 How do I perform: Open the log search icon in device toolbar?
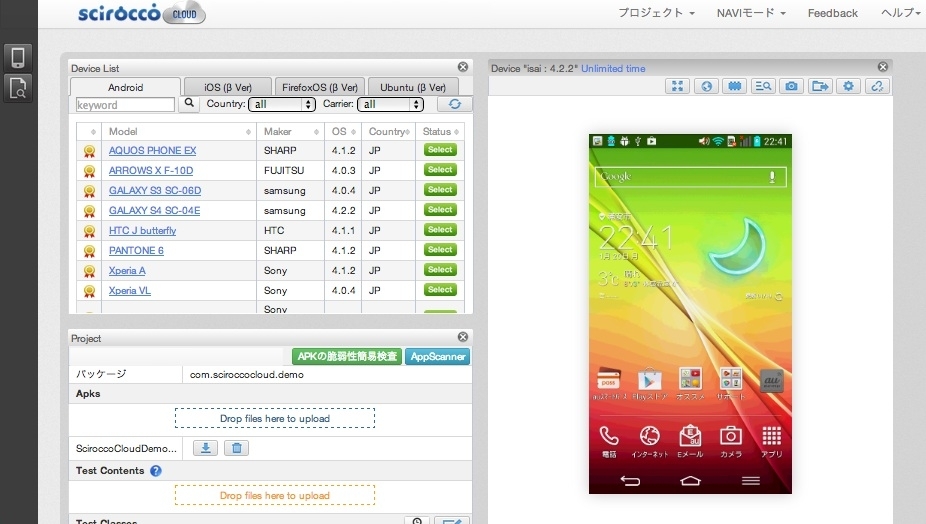[763, 86]
